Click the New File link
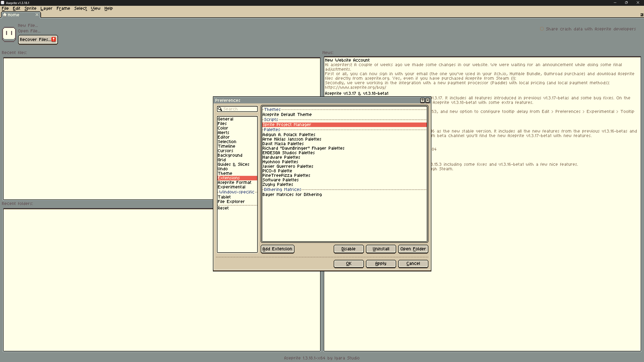644x362 pixels. click(x=28, y=25)
